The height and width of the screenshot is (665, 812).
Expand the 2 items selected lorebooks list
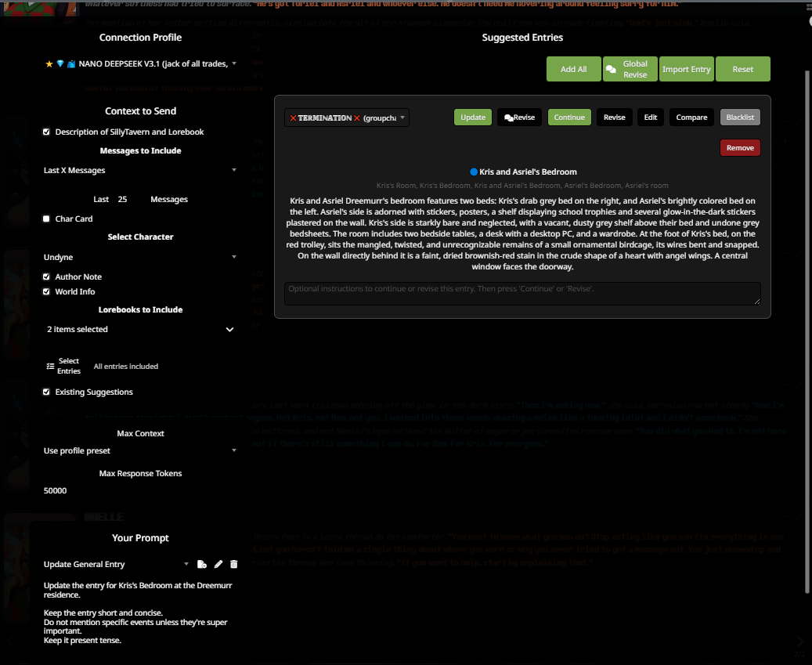(140, 330)
